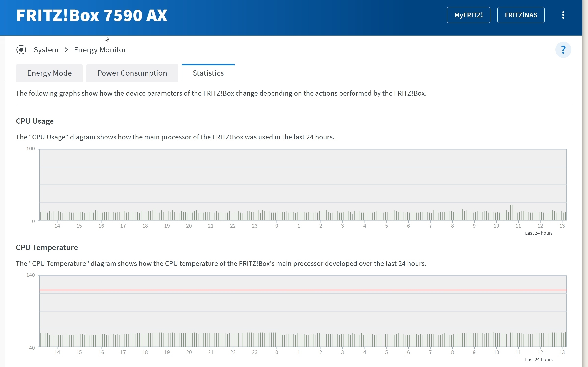Click the 40 axis label on temperature chart
The width and height of the screenshot is (588, 367).
[32, 348]
